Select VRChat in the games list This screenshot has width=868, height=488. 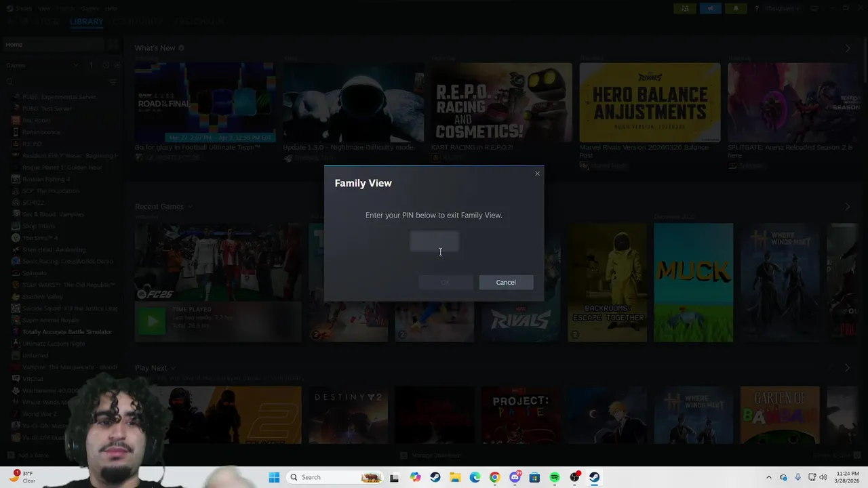[33, 379]
